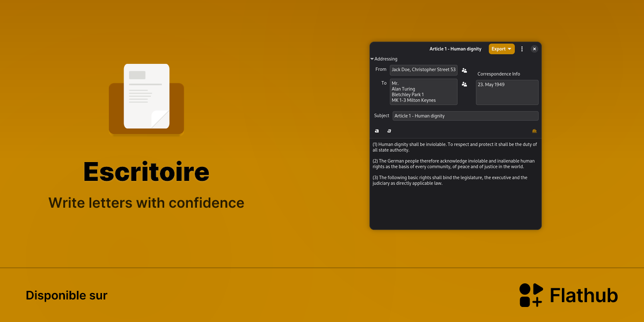Viewport: 644px width, 322px height.
Task: Close the Escritoire letter window
Action: click(535, 49)
